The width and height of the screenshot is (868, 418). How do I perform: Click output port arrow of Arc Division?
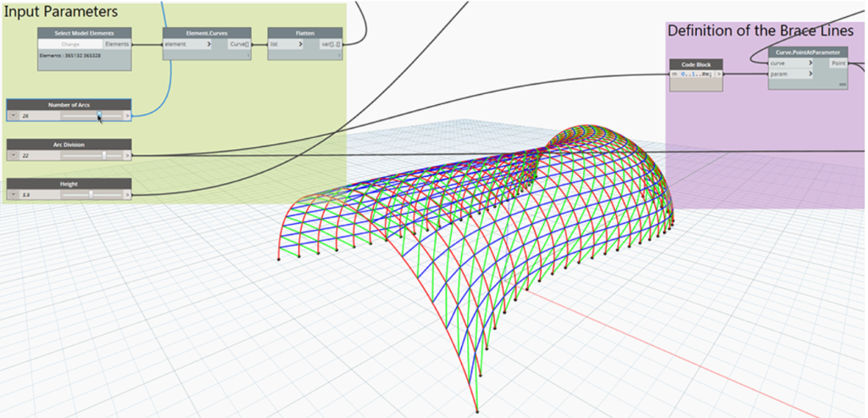tap(127, 156)
